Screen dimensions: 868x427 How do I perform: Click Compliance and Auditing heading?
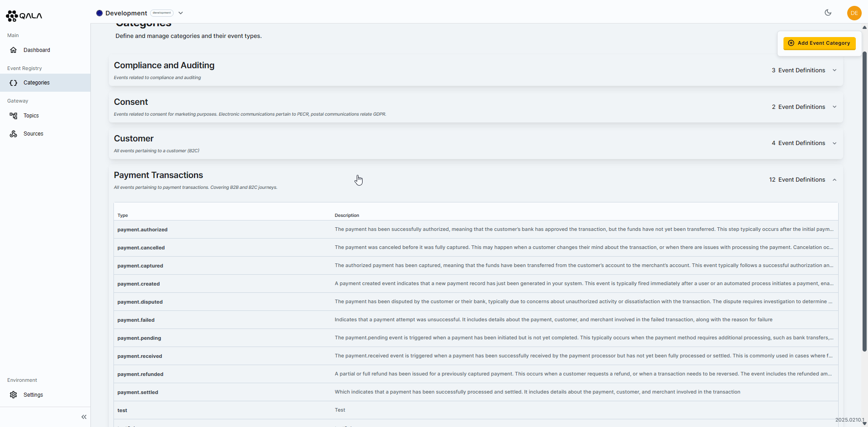click(x=164, y=66)
